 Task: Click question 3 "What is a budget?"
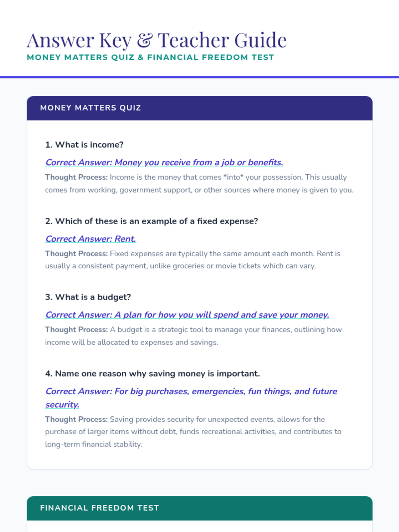(x=88, y=297)
